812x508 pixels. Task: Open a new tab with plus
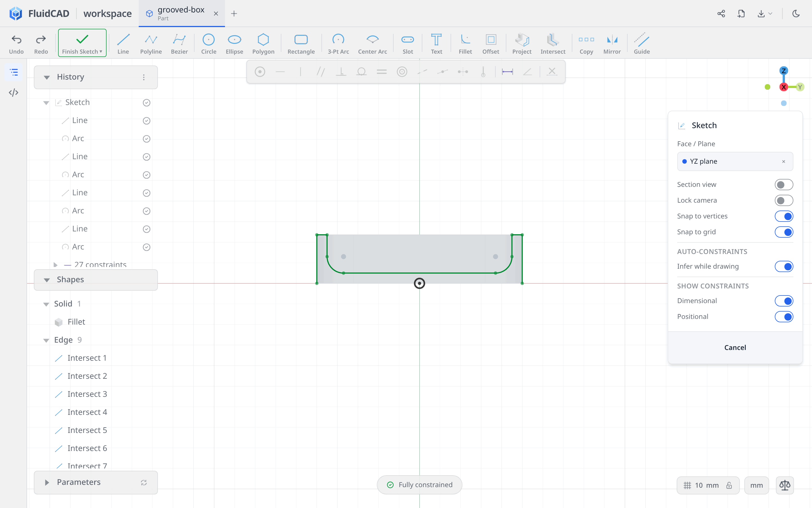pyautogui.click(x=234, y=14)
